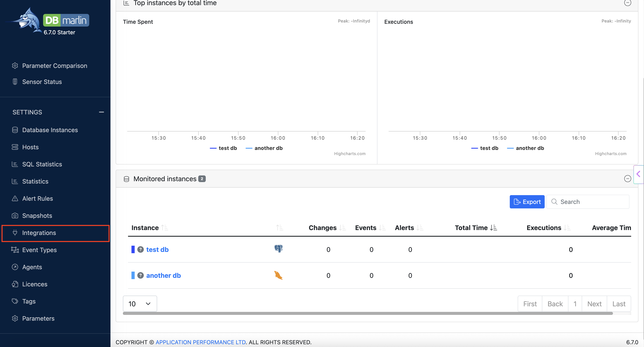The image size is (644, 347).
Task: Click the Integrations plug icon
Action: click(15, 233)
